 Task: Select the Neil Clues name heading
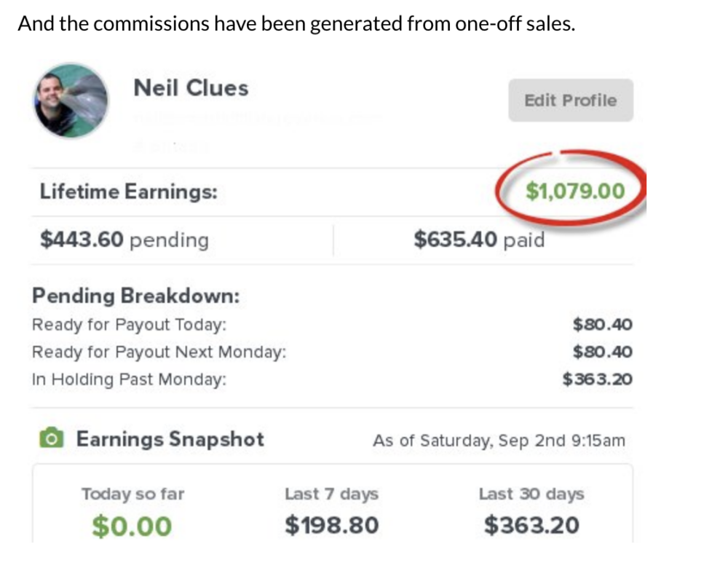[191, 88]
